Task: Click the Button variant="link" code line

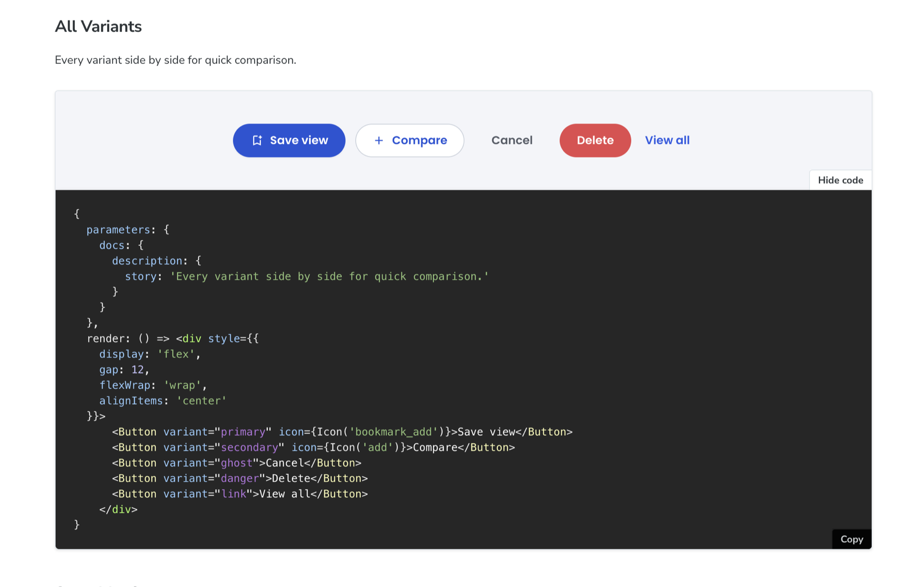Action: pyautogui.click(x=240, y=494)
